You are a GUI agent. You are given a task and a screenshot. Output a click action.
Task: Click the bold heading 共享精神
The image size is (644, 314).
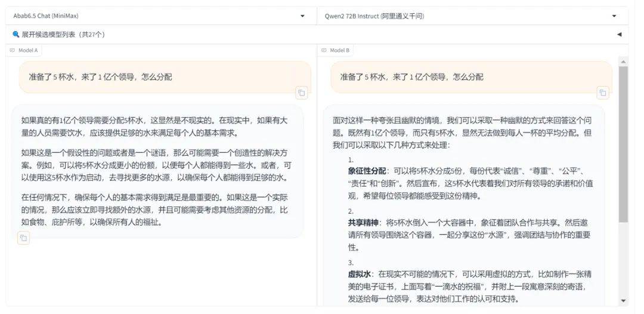[363, 222]
